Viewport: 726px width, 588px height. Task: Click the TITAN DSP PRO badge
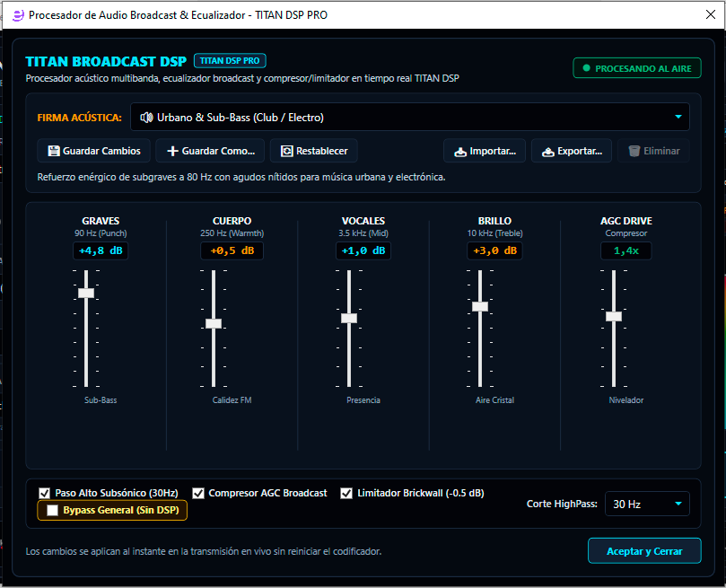tap(230, 61)
